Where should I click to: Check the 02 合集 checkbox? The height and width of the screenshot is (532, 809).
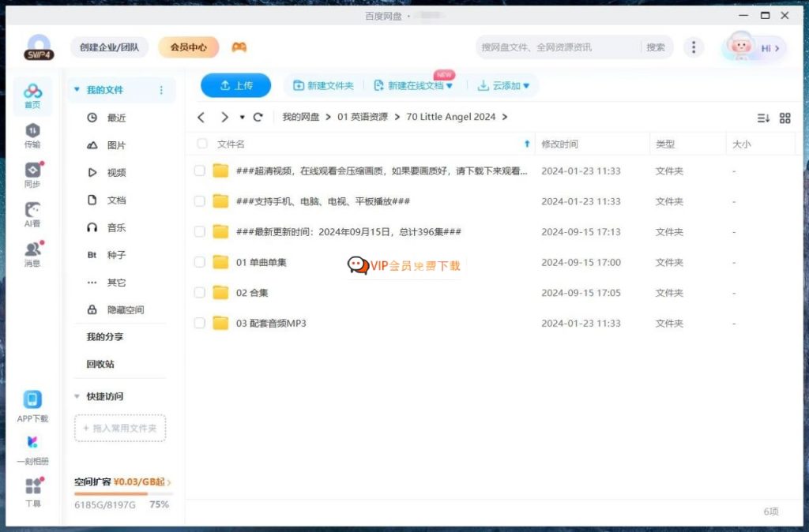pyautogui.click(x=200, y=292)
